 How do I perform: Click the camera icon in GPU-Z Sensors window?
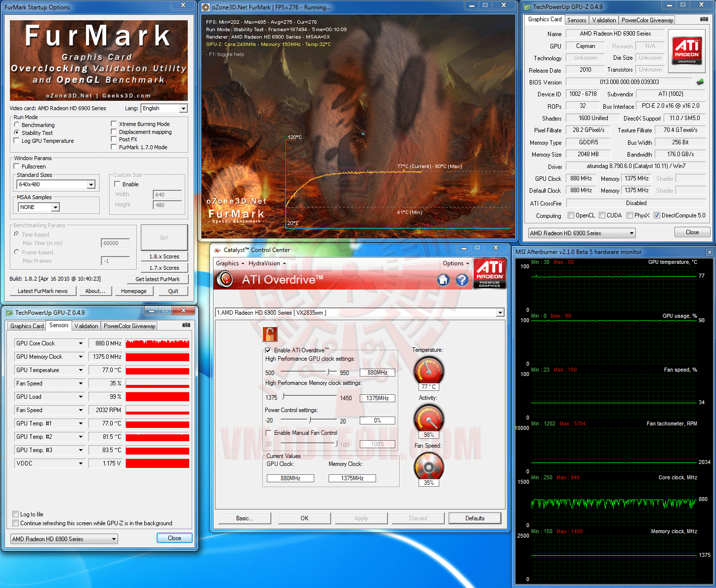186,325
